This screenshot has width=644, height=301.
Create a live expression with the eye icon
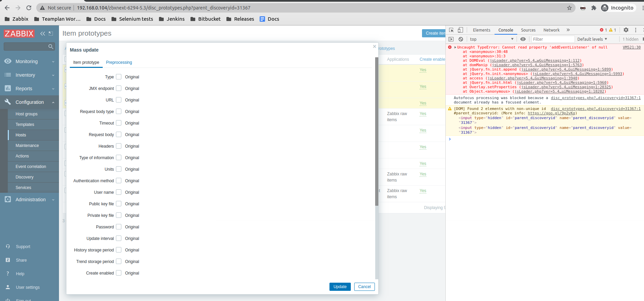tap(523, 39)
